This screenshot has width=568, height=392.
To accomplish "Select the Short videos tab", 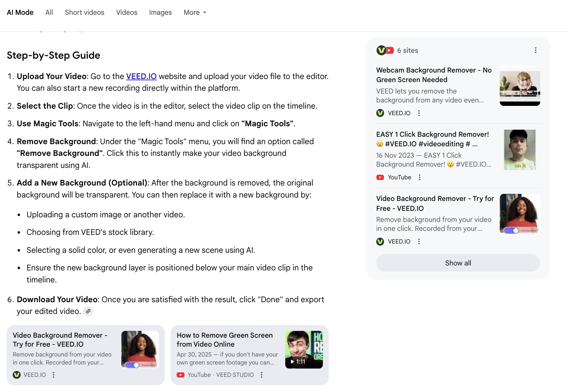I will click(85, 12).
